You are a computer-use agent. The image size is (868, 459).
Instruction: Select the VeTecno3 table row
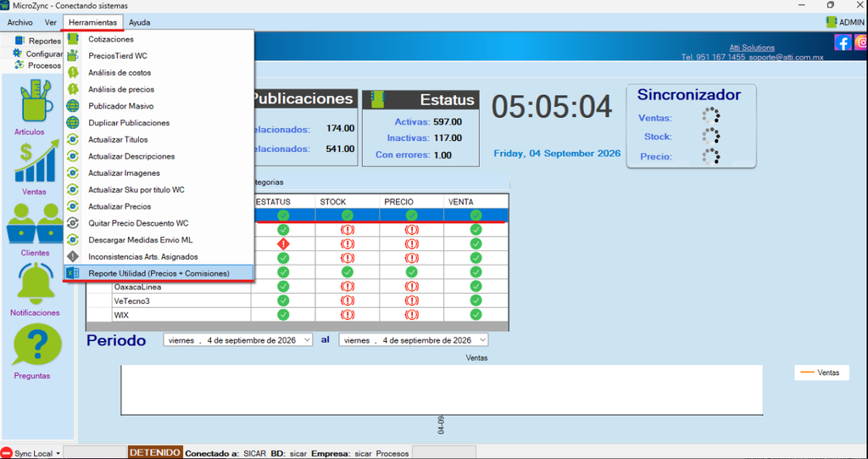click(298, 300)
